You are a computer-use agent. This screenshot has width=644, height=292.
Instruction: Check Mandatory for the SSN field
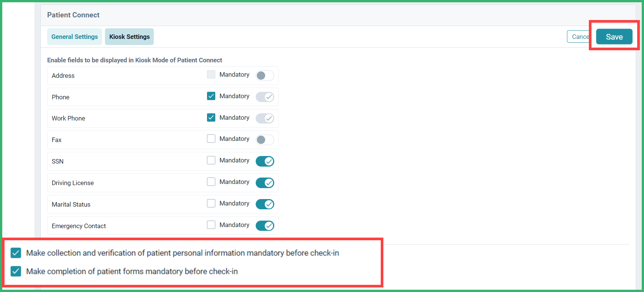point(211,160)
